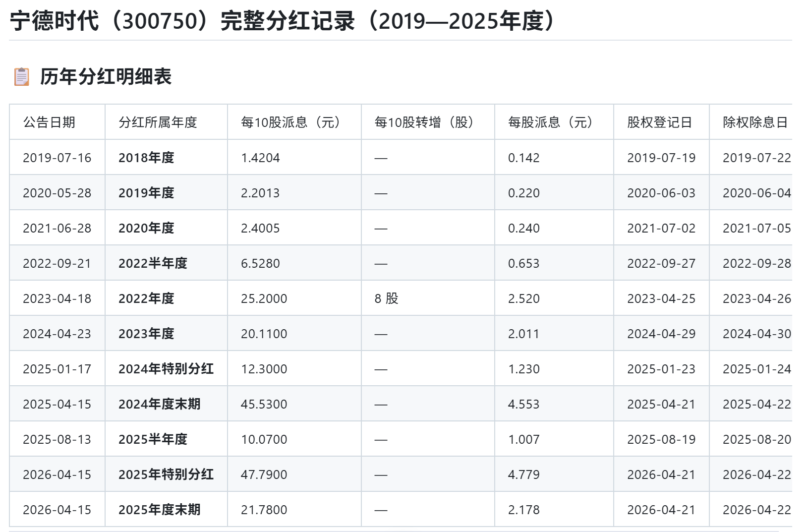
Task: Click the 每10股转增（股） column header
Action: pos(427,122)
